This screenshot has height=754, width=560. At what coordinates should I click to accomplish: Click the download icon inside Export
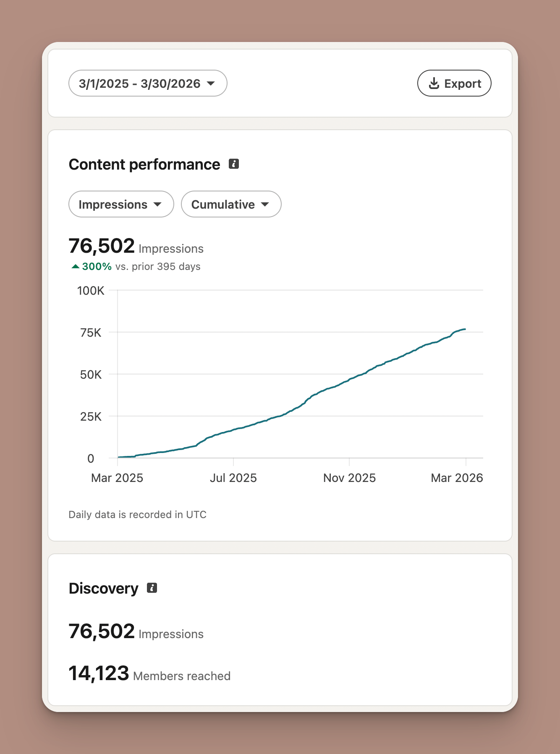(x=434, y=83)
